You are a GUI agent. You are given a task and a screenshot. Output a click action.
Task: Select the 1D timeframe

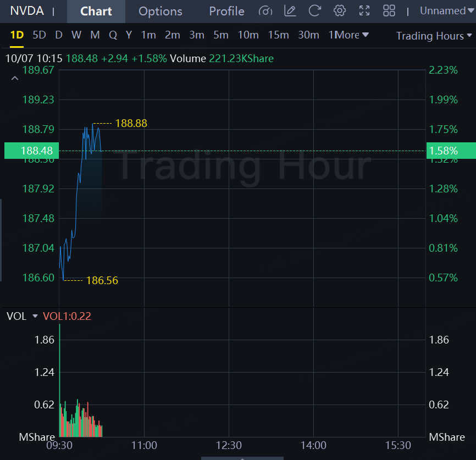click(16, 35)
